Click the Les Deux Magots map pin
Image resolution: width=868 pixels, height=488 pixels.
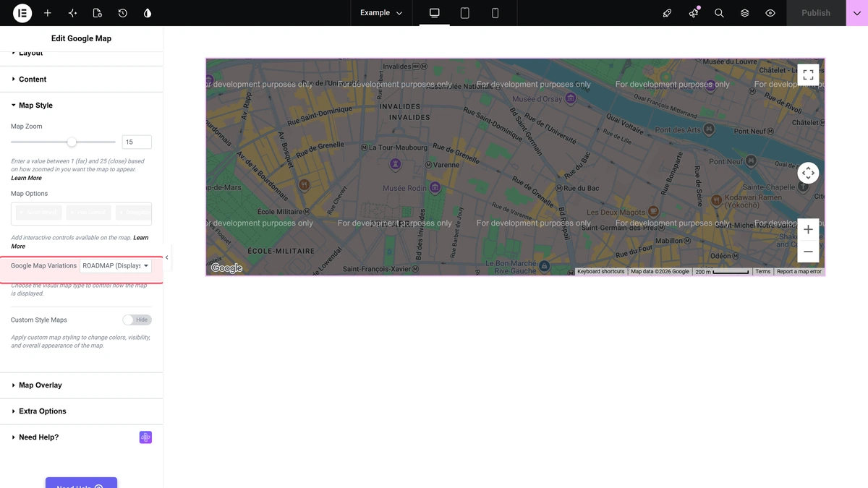pos(654,211)
